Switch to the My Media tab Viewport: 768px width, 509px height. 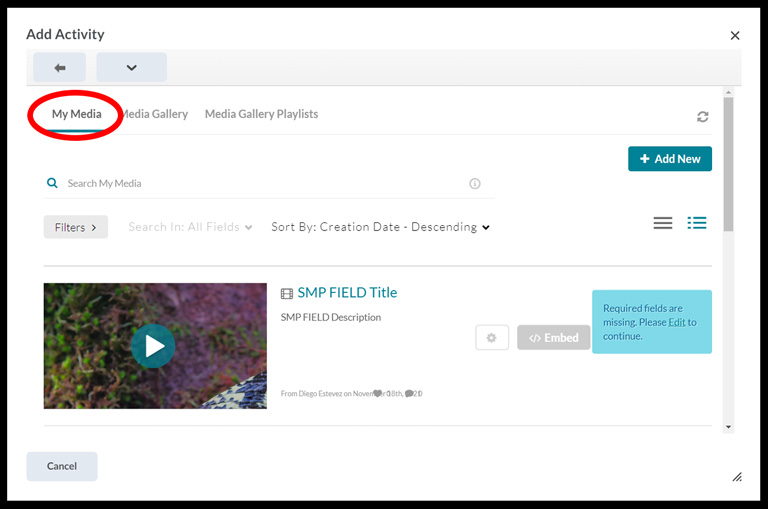pos(76,114)
